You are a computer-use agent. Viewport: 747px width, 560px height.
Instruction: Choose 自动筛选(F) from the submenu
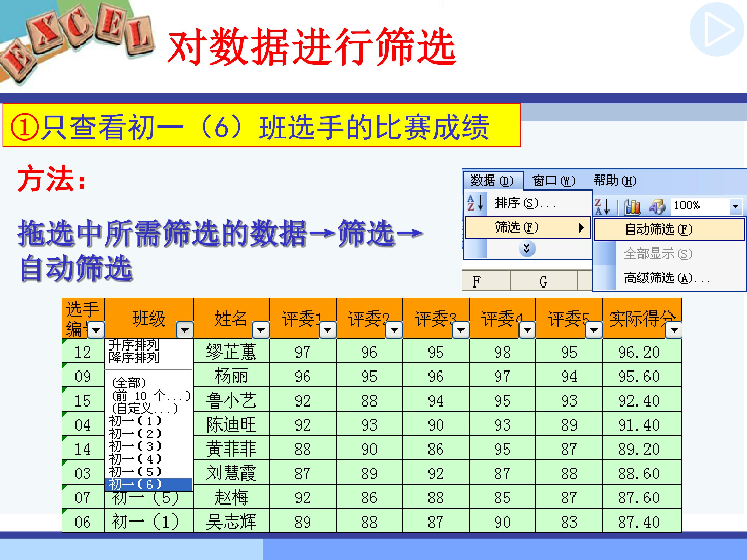point(659,229)
